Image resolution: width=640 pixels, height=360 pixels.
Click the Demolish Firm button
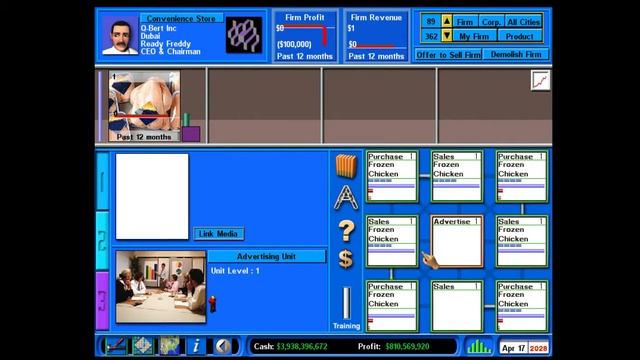(x=516, y=54)
